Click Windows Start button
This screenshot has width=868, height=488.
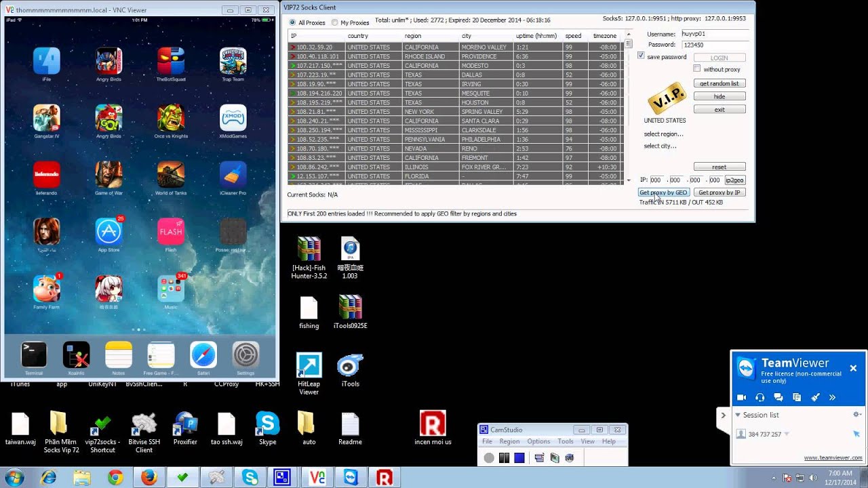[x=15, y=478]
